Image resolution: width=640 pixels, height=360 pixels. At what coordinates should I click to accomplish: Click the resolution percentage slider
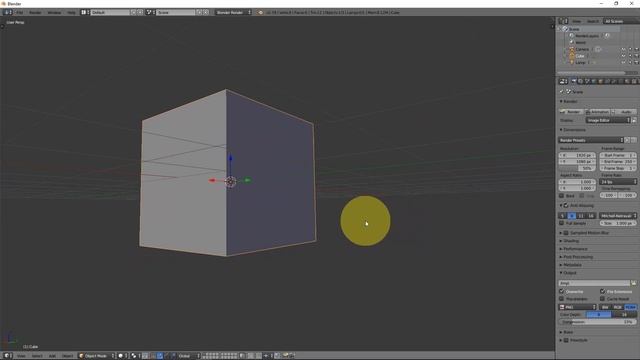pyautogui.click(x=577, y=168)
